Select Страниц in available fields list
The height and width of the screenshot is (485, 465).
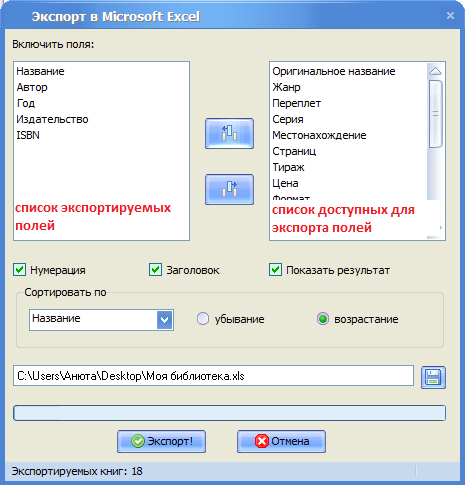pos(294,151)
